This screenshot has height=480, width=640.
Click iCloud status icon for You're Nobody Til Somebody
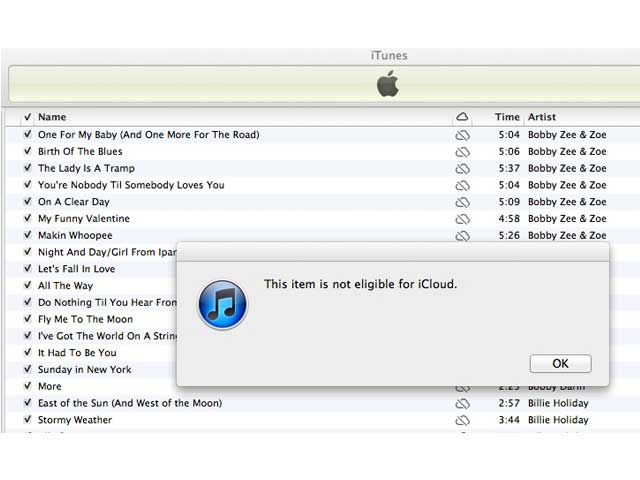(x=462, y=185)
